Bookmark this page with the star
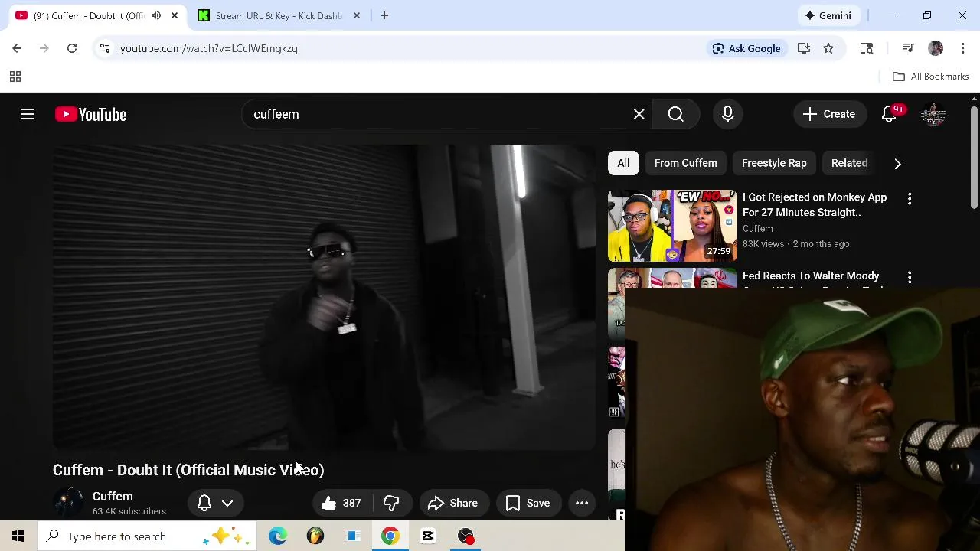 [828, 48]
